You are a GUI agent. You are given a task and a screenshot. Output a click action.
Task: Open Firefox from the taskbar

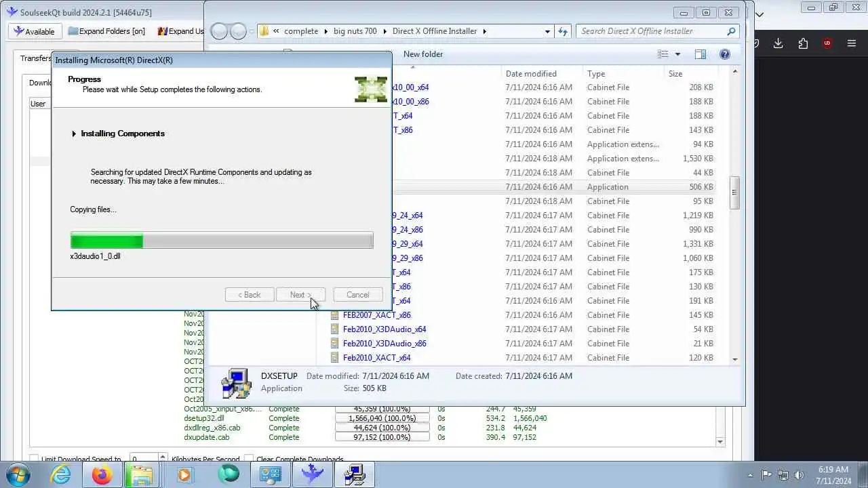(102, 474)
